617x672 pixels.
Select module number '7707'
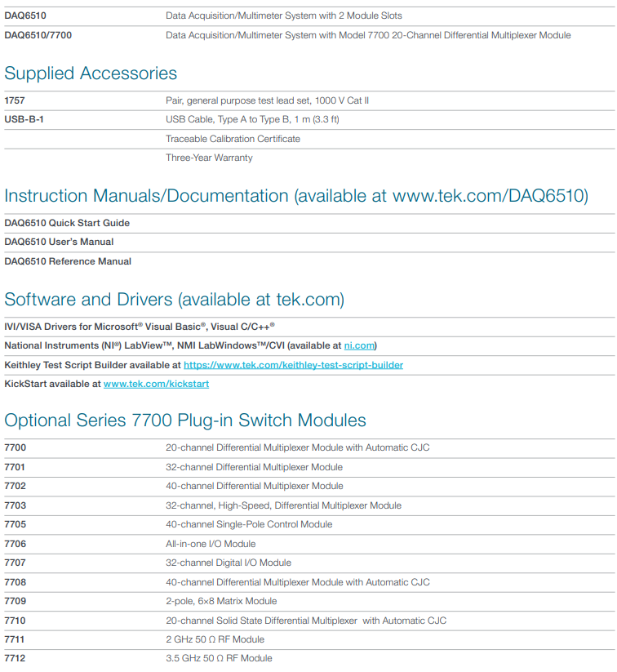click(x=15, y=563)
